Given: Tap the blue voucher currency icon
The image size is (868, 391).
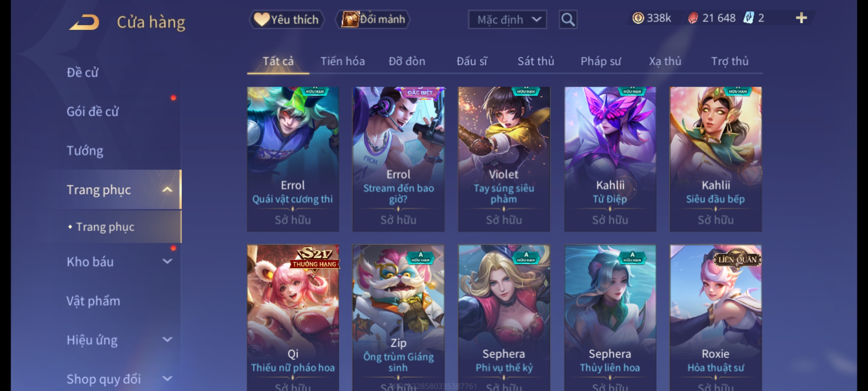Looking at the screenshot, I should [748, 18].
